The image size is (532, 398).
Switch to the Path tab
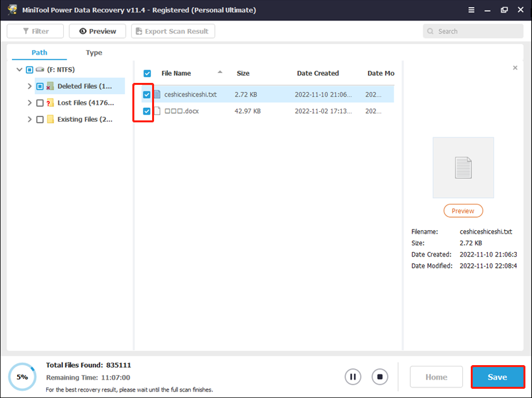(40, 53)
